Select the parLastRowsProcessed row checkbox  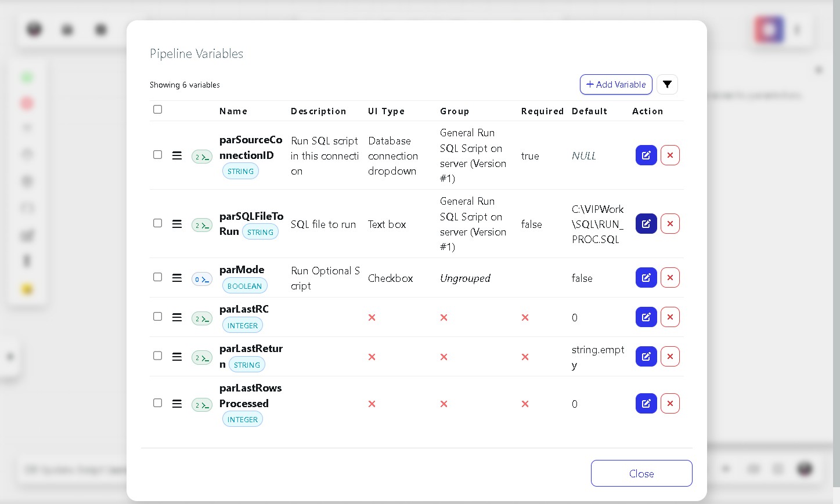157,403
